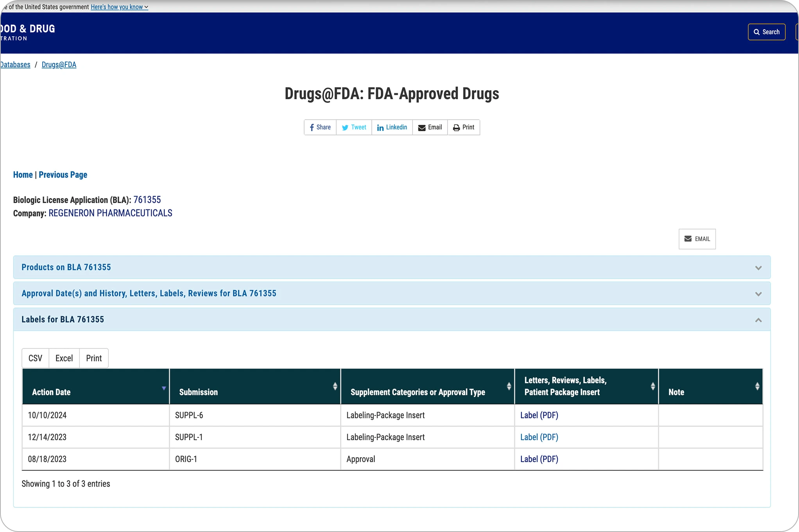The height and width of the screenshot is (532, 799).
Task: Click chevron on Approval Dates panel
Action: pyautogui.click(x=758, y=294)
